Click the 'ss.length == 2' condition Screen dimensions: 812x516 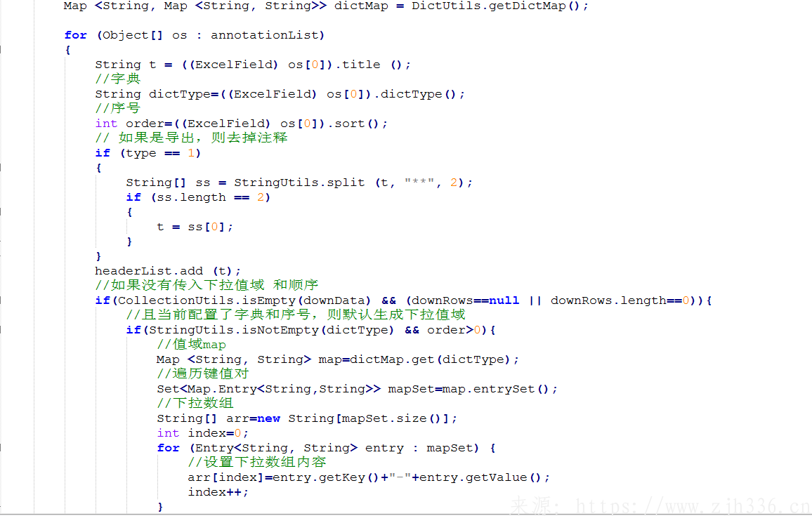[x=210, y=197]
